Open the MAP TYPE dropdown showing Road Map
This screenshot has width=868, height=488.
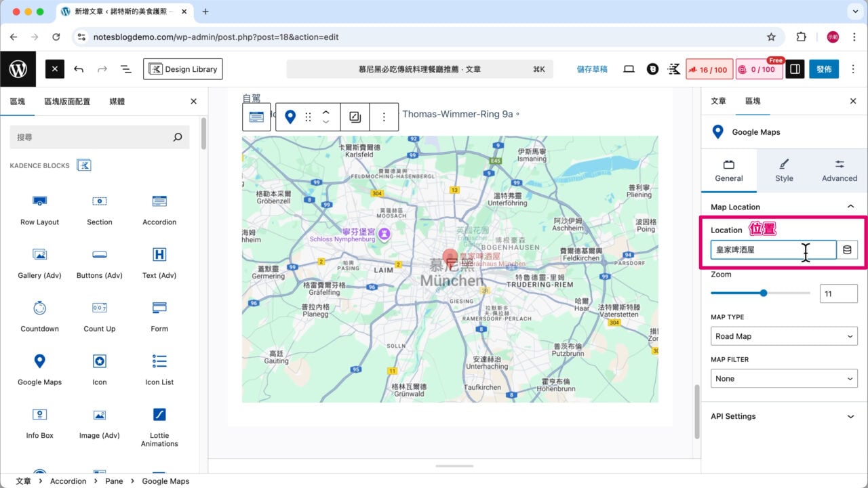783,335
